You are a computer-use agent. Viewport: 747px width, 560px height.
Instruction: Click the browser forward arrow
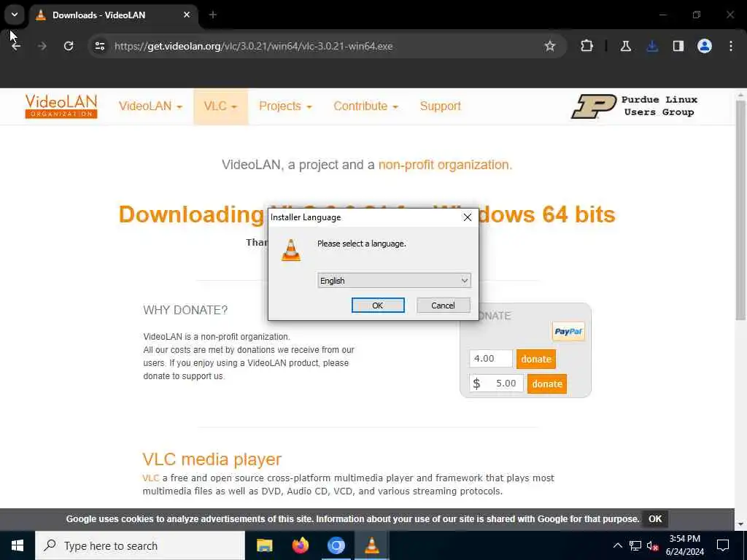click(x=42, y=46)
